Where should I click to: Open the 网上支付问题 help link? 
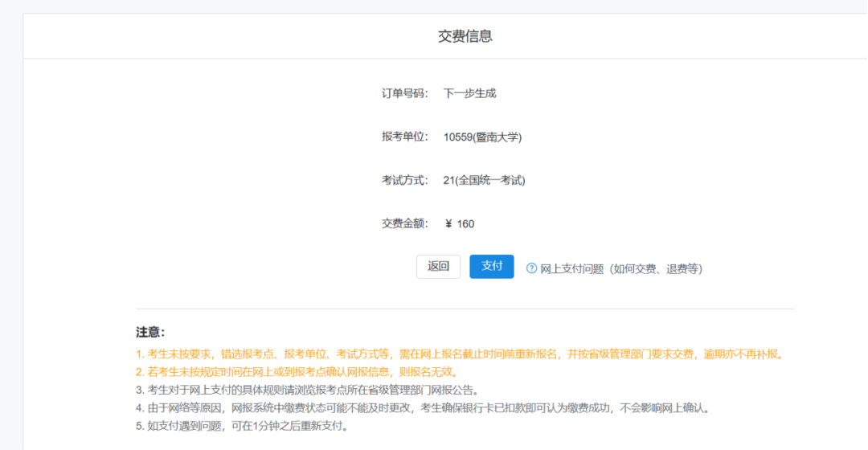(x=620, y=268)
